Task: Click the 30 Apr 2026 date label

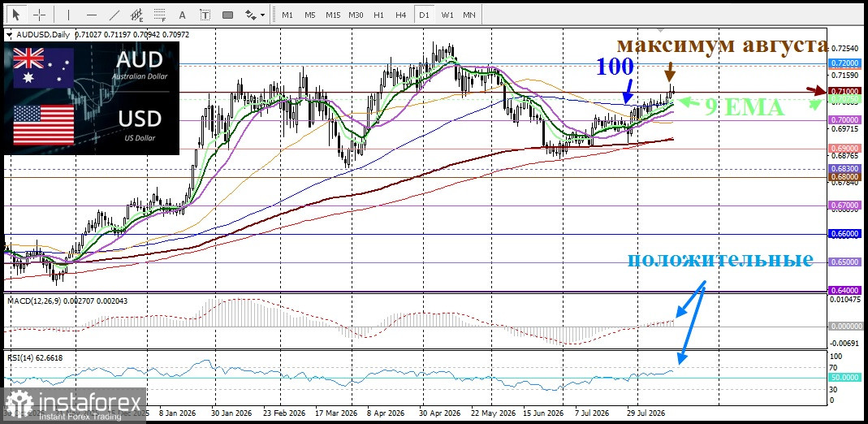Action: (441, 413)
